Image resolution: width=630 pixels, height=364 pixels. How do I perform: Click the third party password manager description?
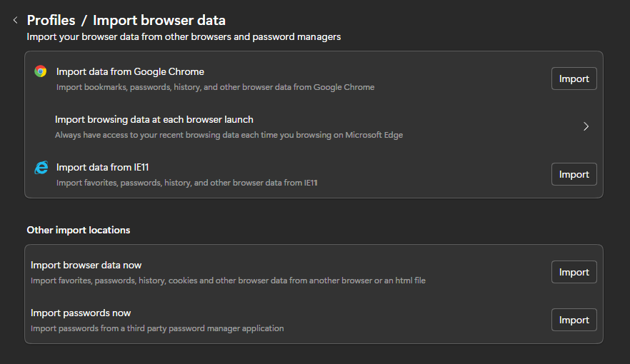point(157,328)
